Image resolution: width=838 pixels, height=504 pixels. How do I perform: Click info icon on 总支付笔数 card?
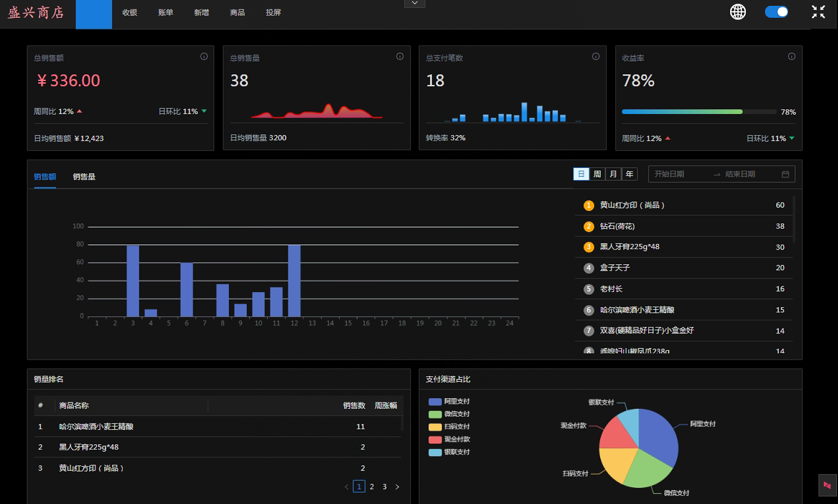click(x=596, y=57)
